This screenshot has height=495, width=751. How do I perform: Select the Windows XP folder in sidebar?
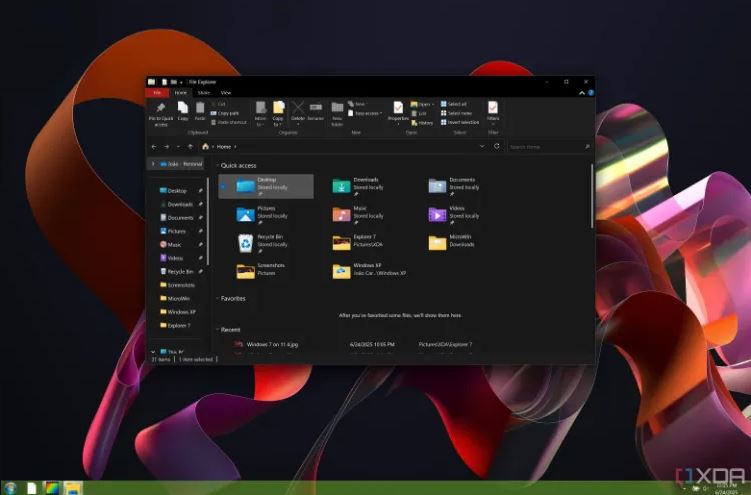coord(181,312)
